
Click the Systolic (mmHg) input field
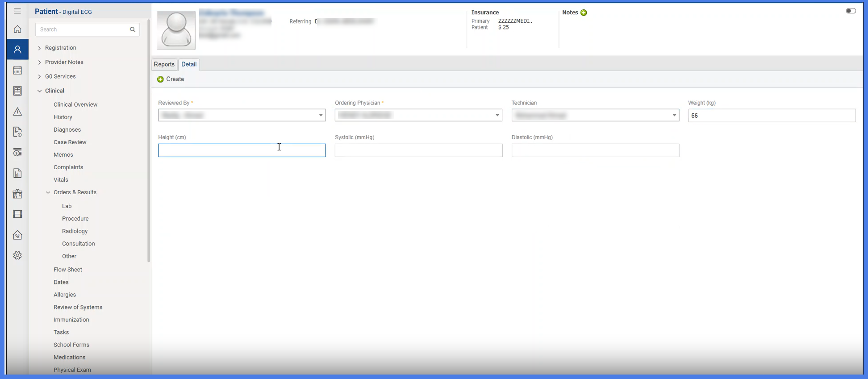point(418,150)
